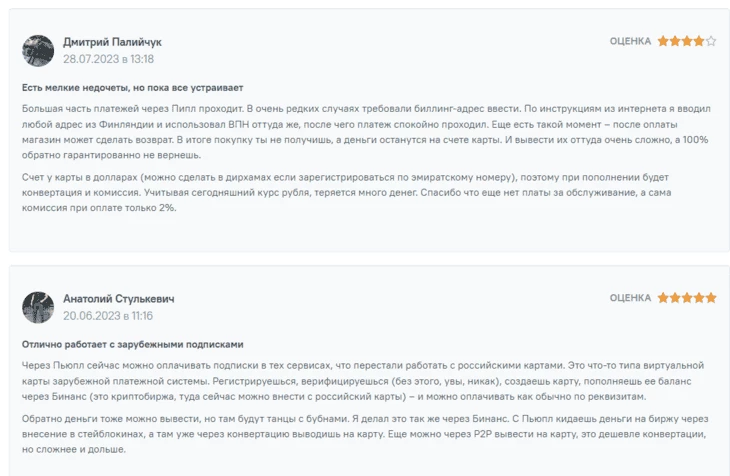
Task: Open reviewer name Дмитрий Палийчук
Action: (x=112, y=42)
